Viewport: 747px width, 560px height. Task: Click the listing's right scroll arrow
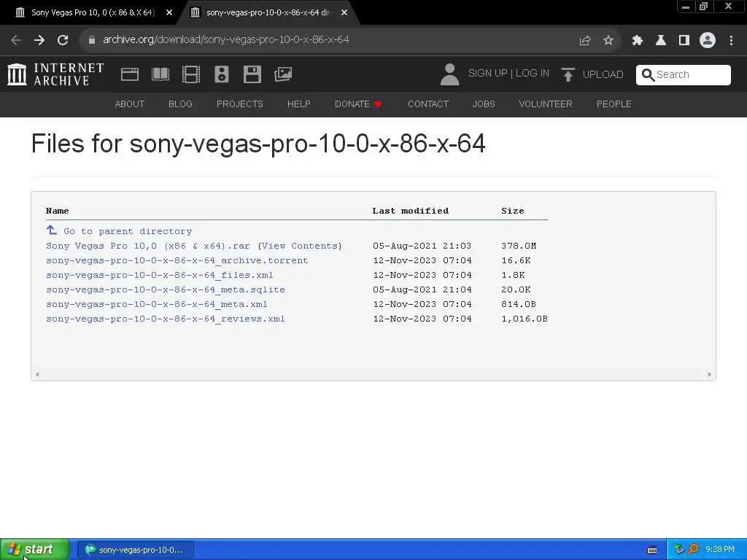point(709,374)
